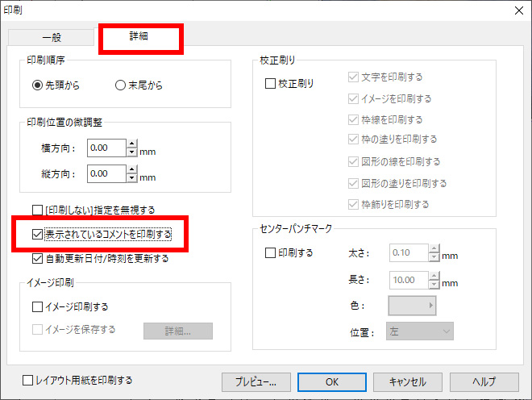This screenshot has width=532, height=400.
Task: Decrease 長さ with the down arrow
Action: coord(434,285)
